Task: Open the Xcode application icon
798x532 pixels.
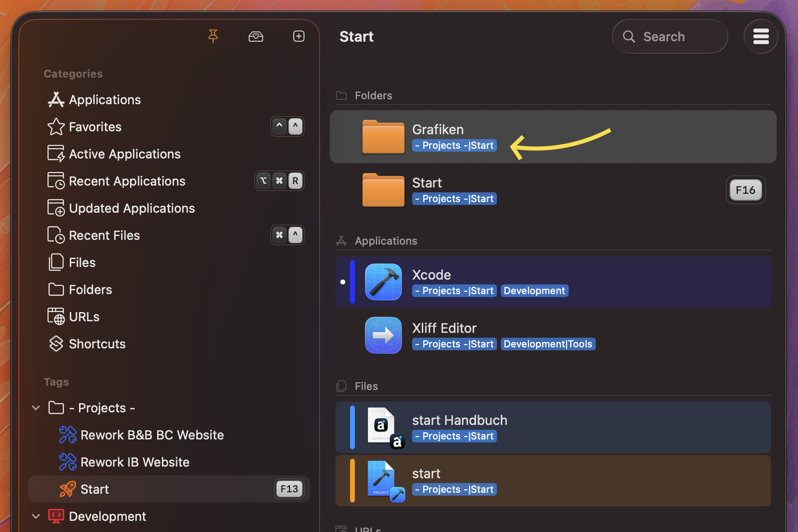Action: point(383,282)
